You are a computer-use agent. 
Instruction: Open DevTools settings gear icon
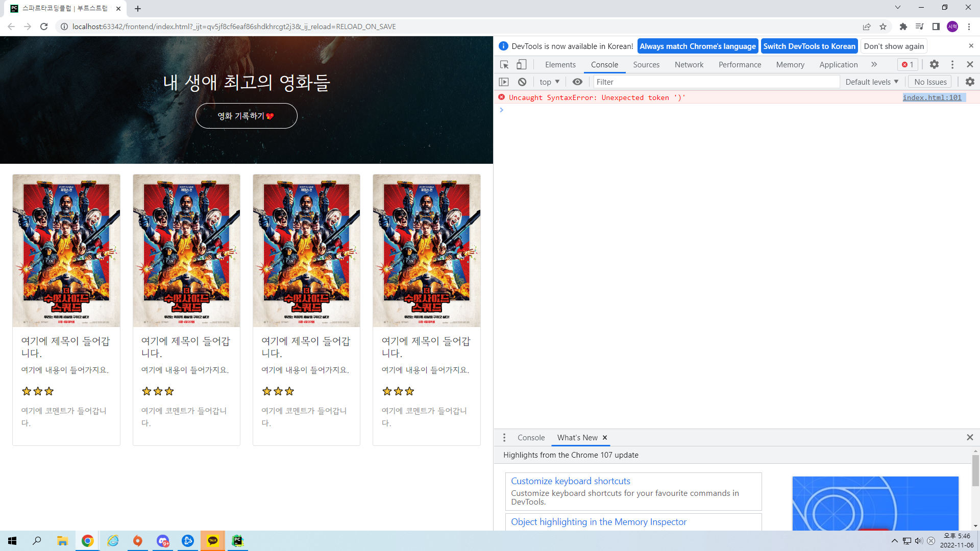coord(934,65)
